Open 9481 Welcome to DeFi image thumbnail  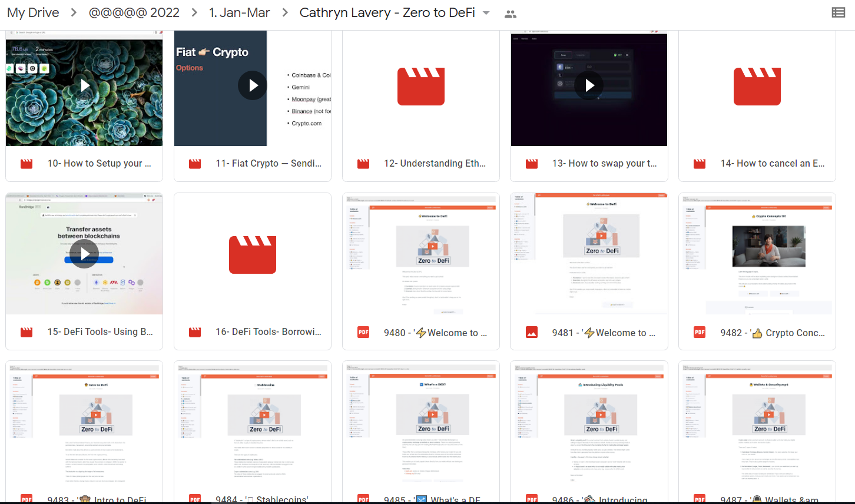pos(589,254)
